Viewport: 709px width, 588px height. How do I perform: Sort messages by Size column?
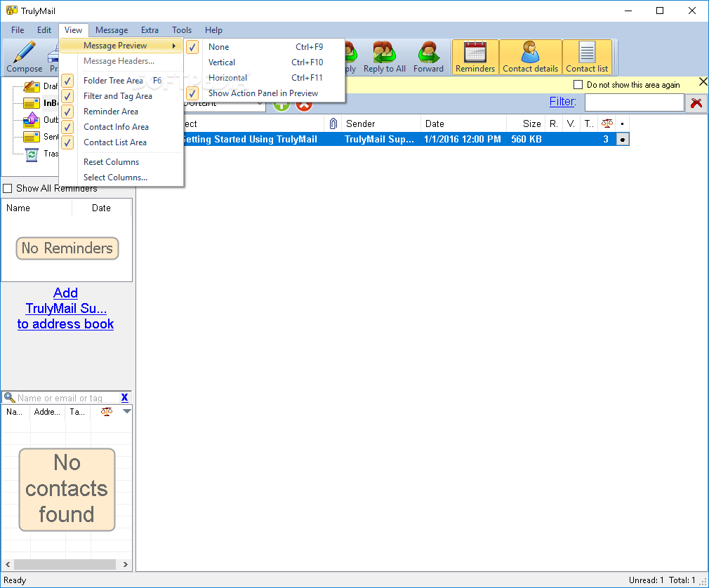click(x=525, y=123)
